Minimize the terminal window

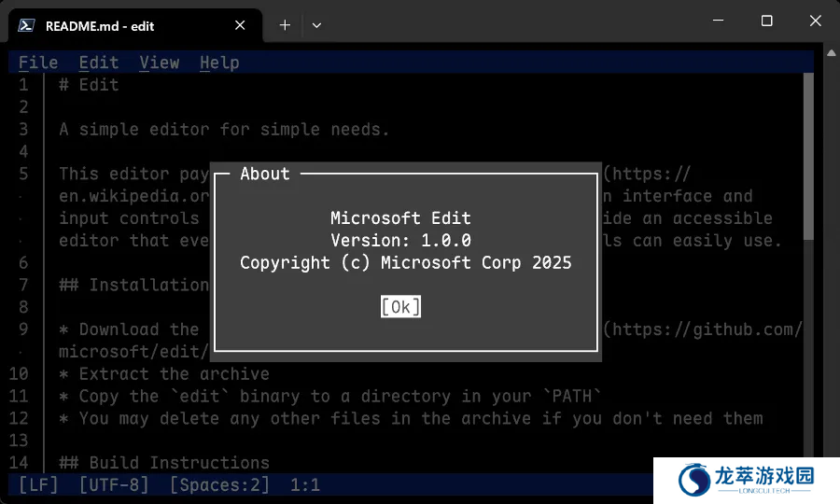(x=719, y=21)
